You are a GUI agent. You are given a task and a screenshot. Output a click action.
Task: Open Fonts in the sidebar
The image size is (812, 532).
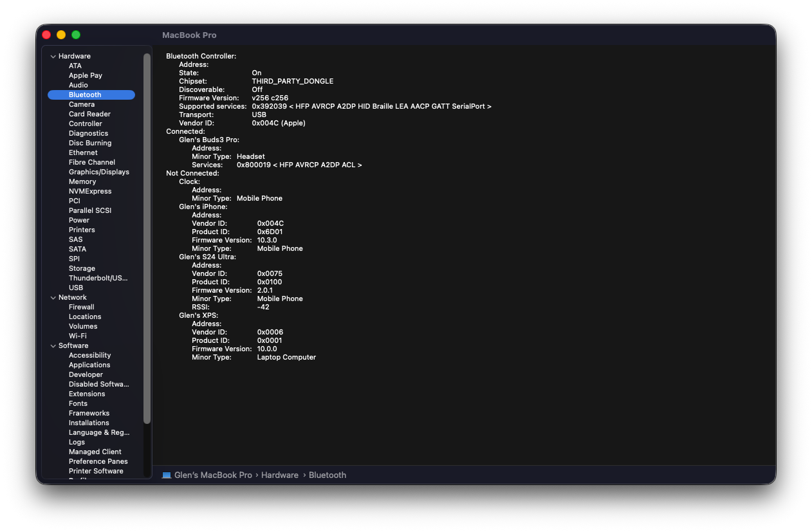coord(78,403)
